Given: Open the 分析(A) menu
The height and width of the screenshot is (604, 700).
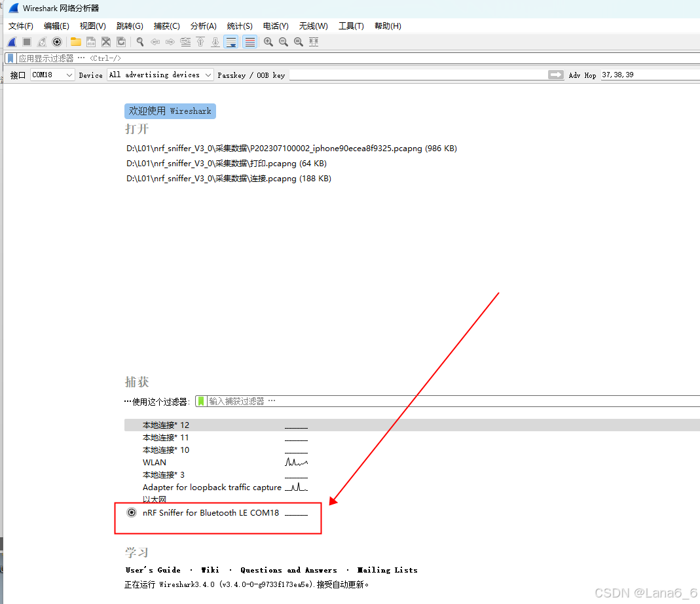Looking at the screenshot, I should pos(204,26).
